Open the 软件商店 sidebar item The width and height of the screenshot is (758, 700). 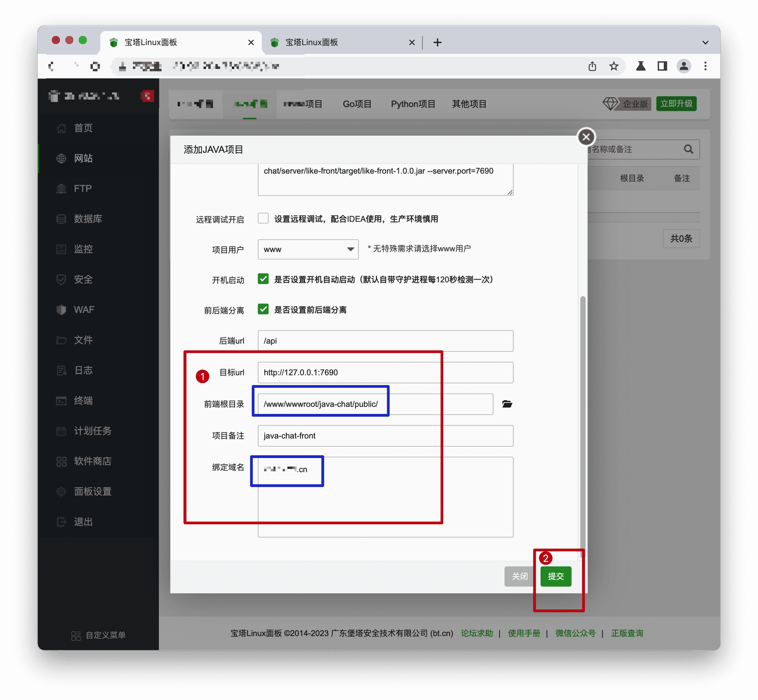[93, 461]
